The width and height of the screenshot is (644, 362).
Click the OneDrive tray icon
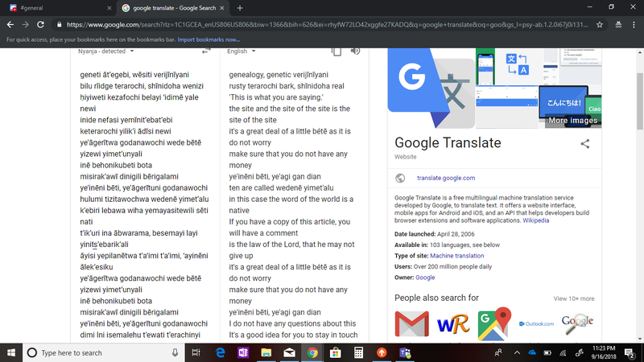tap(532, 352)
